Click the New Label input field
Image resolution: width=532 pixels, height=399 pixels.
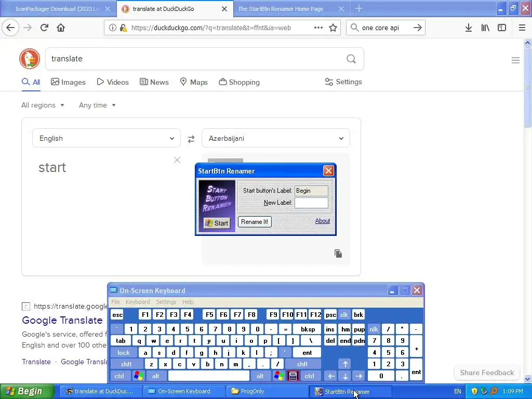coord(311,203)
